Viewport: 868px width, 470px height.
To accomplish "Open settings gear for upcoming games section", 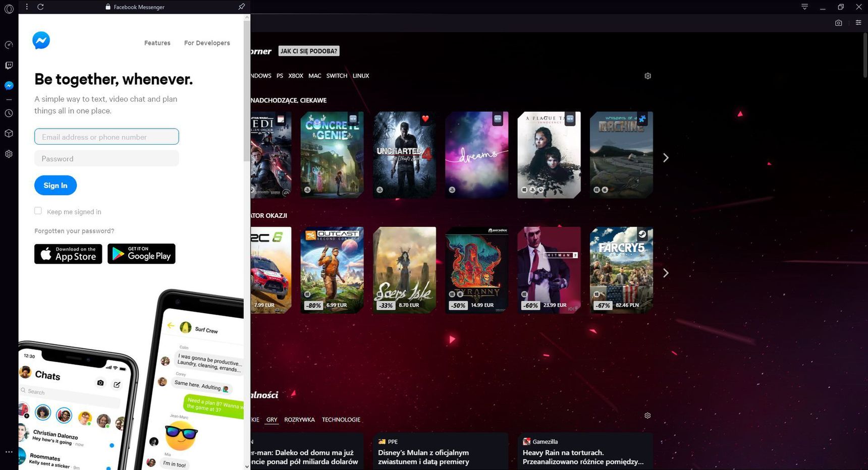I will pos(647,76).
